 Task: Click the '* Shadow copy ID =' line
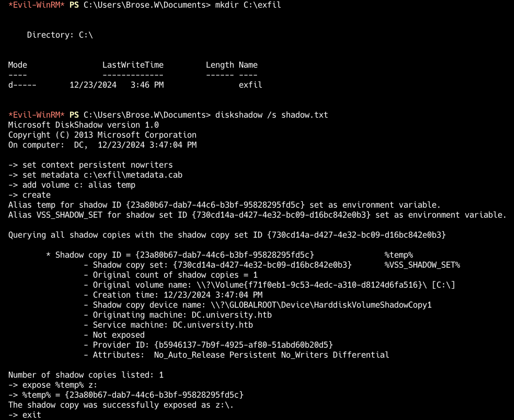(x=180, y=255)
